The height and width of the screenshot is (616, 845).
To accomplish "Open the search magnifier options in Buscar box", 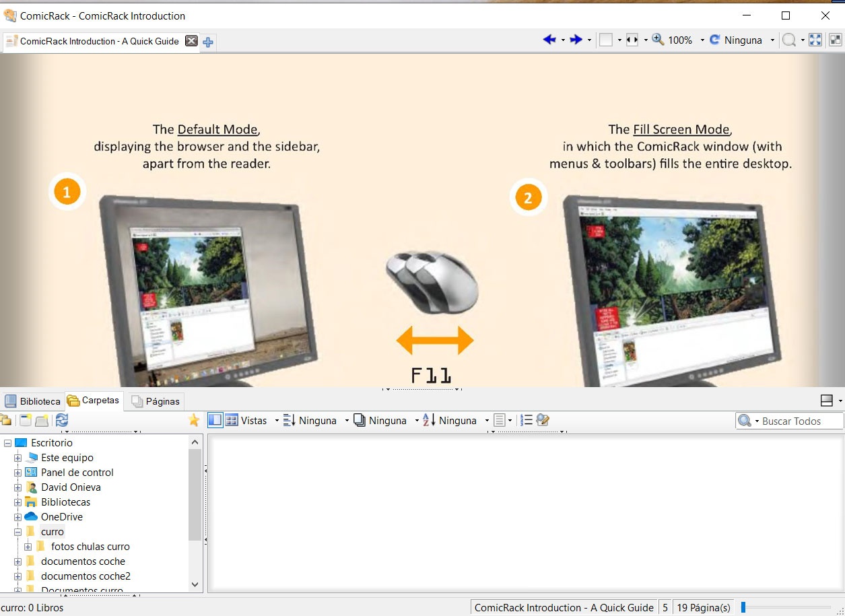I will (747, 421).
